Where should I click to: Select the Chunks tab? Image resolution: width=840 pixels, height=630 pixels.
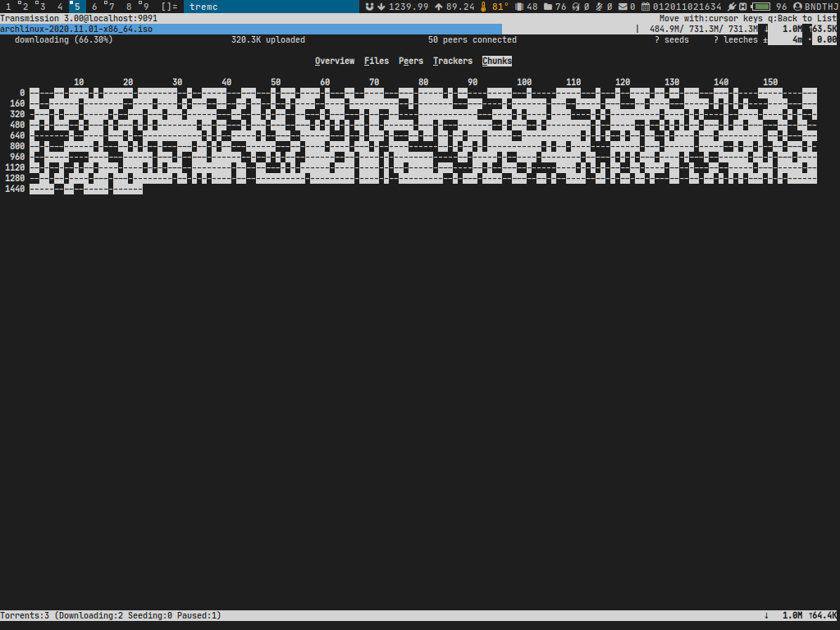pos(497,62)
